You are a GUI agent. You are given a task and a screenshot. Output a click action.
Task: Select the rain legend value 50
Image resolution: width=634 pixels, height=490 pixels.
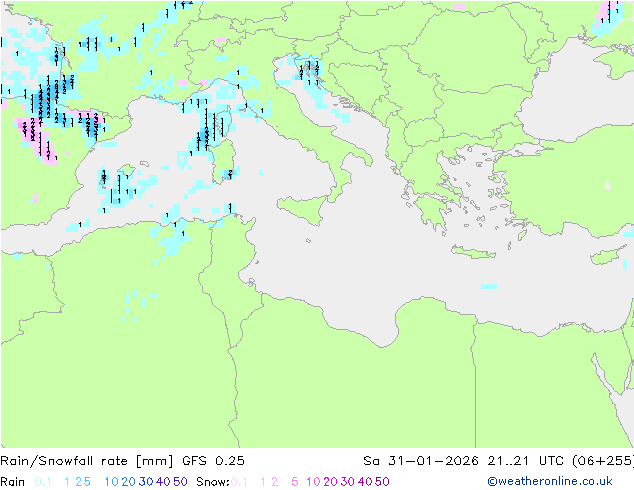coord(180,482)
